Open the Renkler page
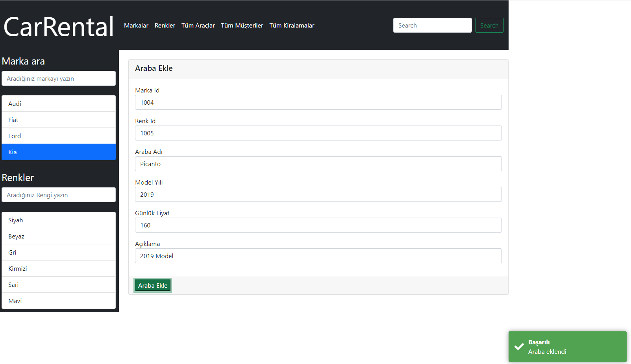Image resolution: width=631 pixels, height=364 pixels. 165,25
